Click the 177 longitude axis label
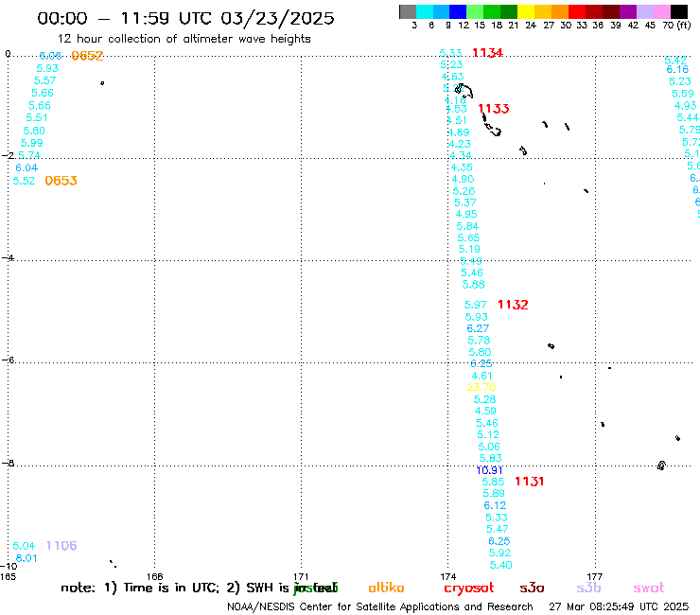 pyautogui.click(x=595, y=576)
